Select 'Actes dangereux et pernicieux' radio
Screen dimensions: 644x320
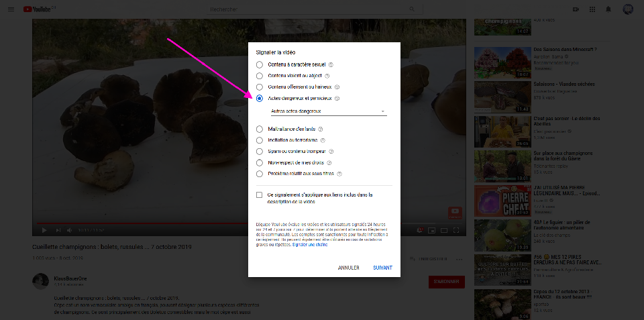259,99
